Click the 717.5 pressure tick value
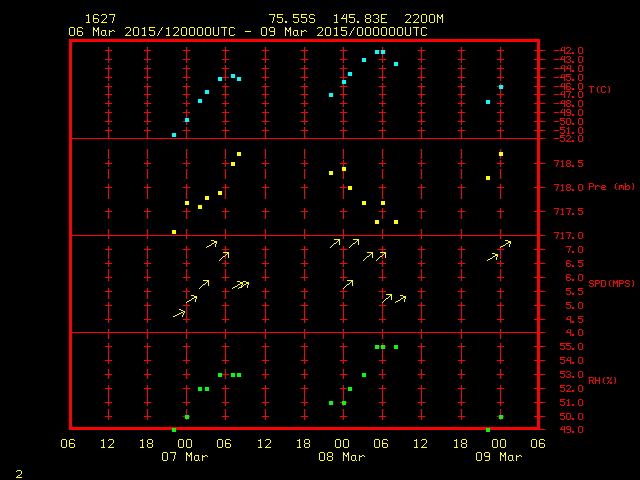The image size is (640, 480). click(569, 211)
